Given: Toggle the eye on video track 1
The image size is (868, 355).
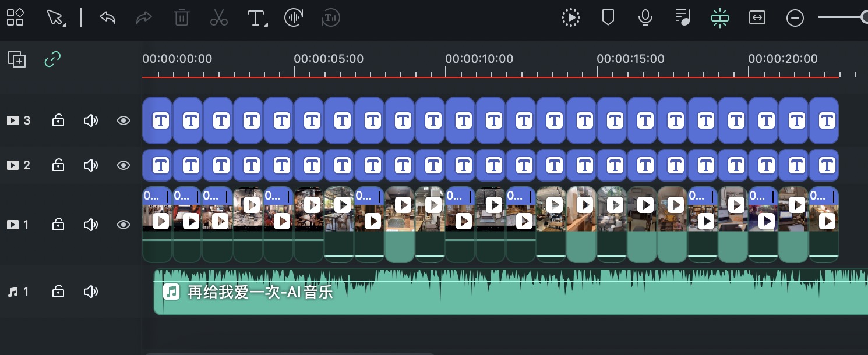Looking at the screenshot, I should [124, 225].
